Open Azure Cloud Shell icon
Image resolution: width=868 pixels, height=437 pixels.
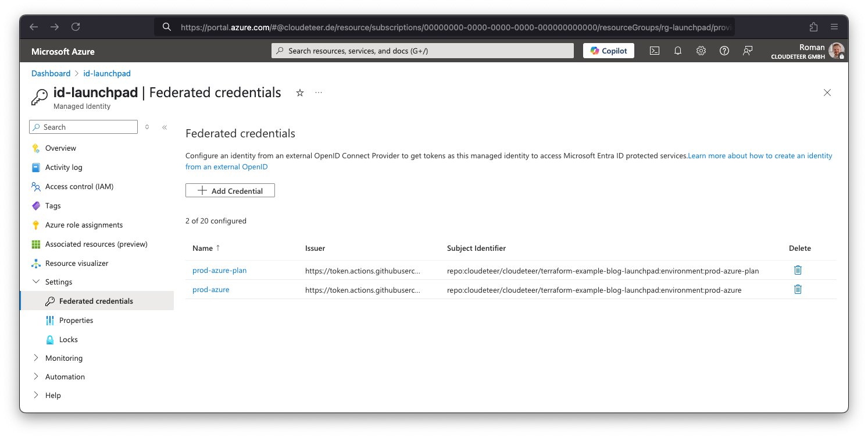pos(654,51)
